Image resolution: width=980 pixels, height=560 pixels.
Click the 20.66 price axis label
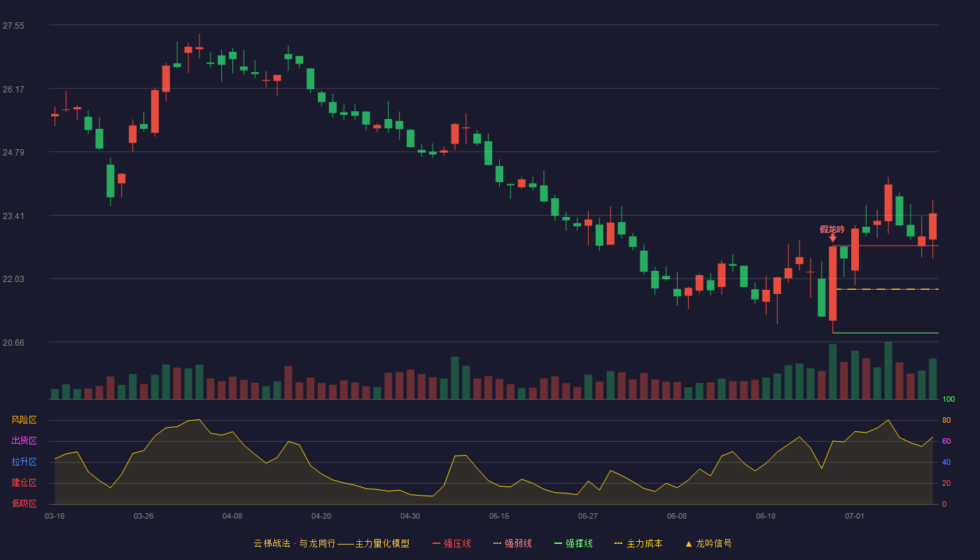[13, 343]
